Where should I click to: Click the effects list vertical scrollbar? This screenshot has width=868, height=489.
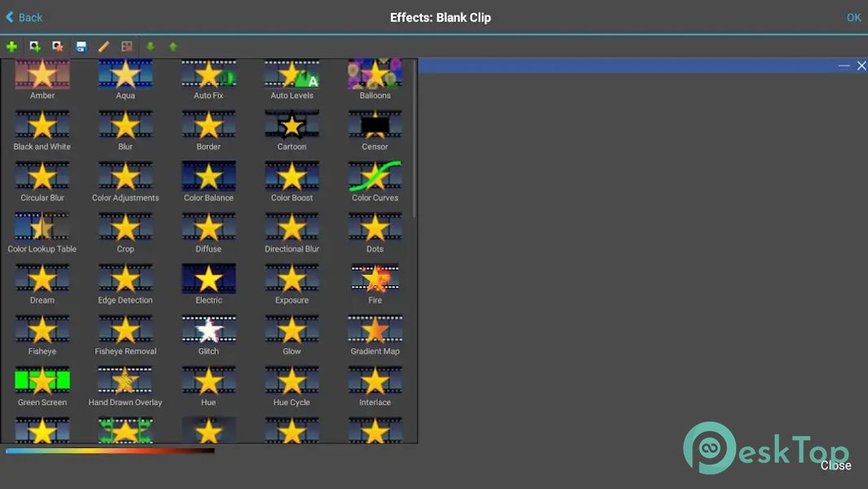point(414,139)
